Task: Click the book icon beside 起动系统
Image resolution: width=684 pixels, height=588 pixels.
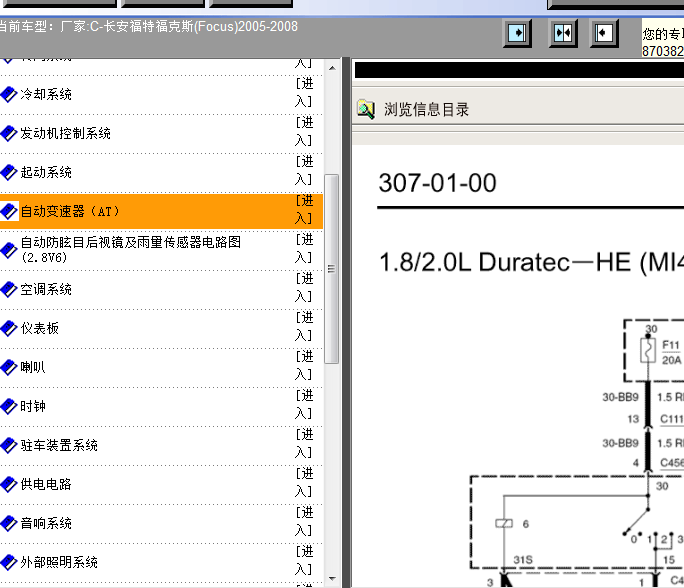Action: click(x=9, y=172)
